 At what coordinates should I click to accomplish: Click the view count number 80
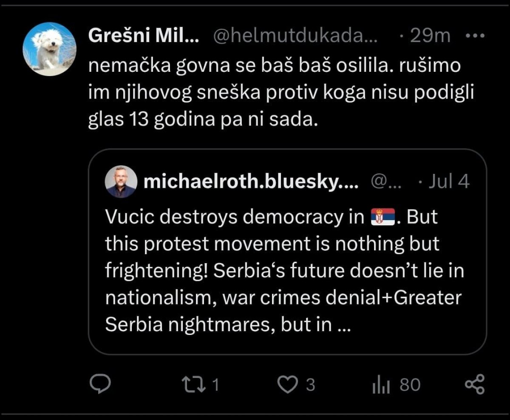[410, 385]
